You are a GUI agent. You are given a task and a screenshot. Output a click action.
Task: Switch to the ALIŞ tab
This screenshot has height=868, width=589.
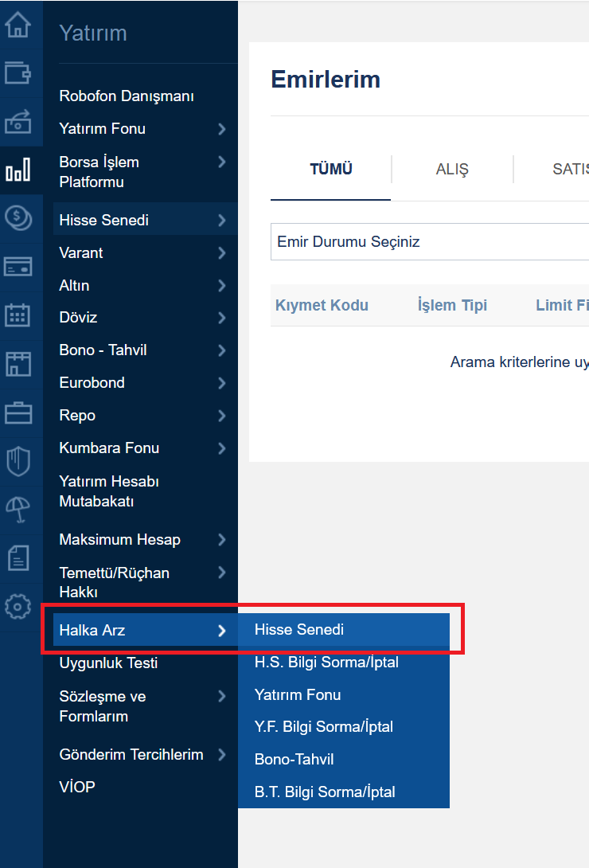coord(452,170)
